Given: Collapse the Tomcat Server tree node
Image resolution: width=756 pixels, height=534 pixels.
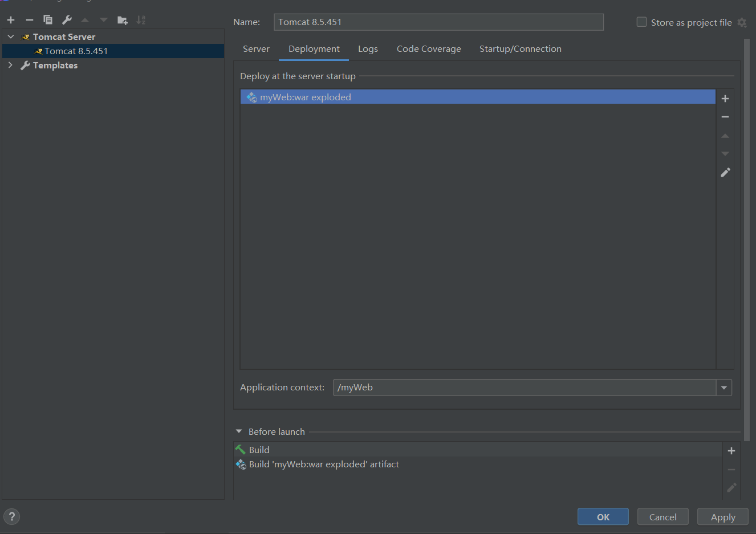Looking at the screenshot, I should [11, 36].
